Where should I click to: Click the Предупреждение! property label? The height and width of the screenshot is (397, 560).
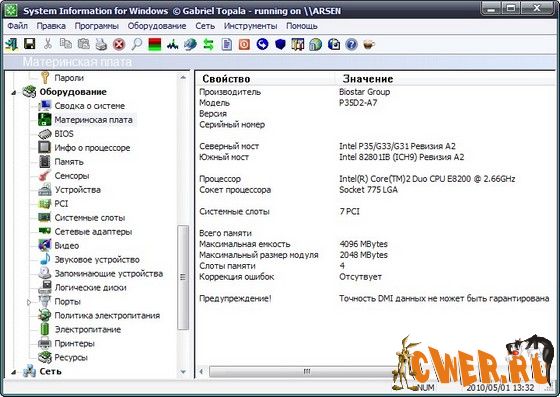[235, 298]
